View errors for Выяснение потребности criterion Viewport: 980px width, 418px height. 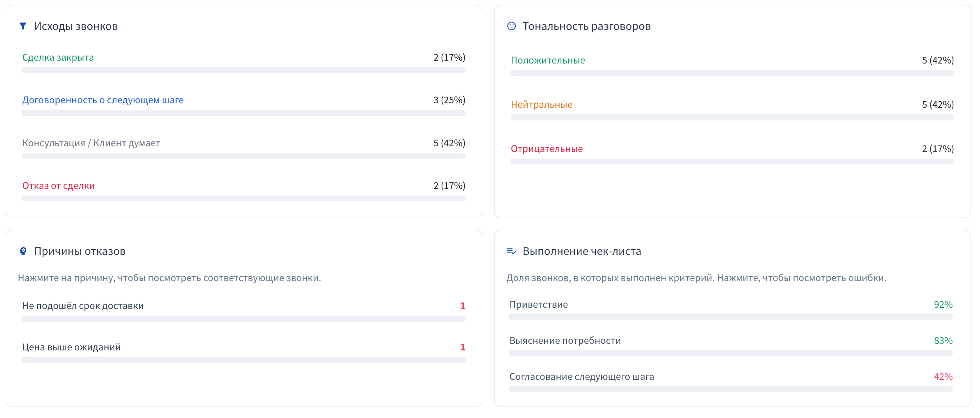click(731, 345)
